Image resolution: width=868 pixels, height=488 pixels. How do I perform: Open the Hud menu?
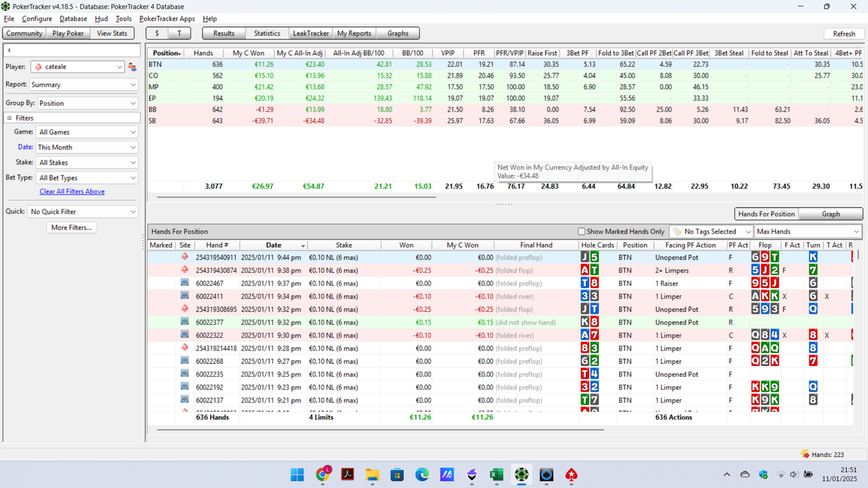pos(101,19)
